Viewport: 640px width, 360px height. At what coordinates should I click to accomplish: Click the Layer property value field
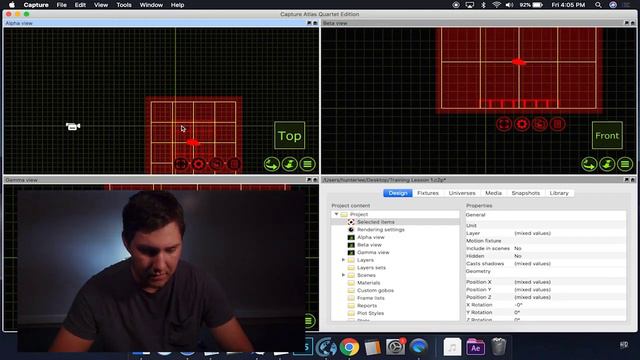coord(569,233)
